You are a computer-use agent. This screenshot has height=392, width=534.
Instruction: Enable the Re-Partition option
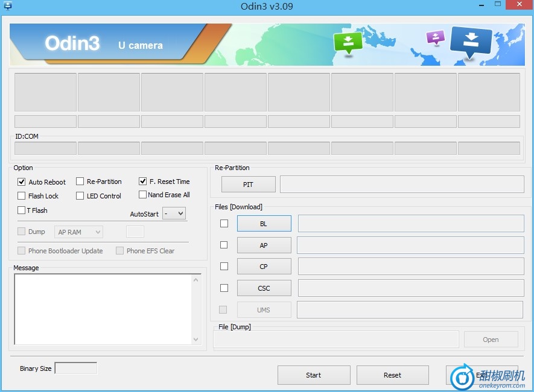point(80,182)
